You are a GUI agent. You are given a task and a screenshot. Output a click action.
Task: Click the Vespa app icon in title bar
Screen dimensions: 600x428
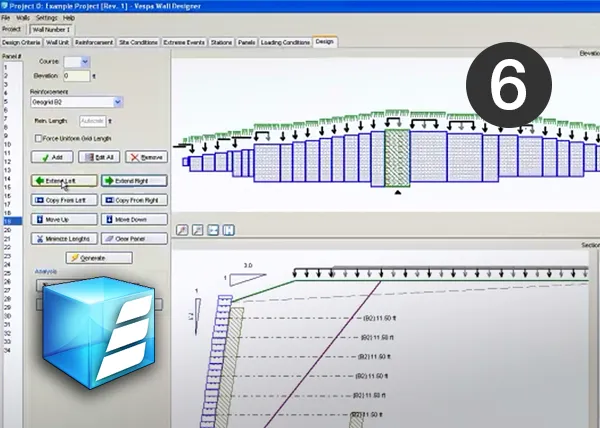(x=4, y=6)
